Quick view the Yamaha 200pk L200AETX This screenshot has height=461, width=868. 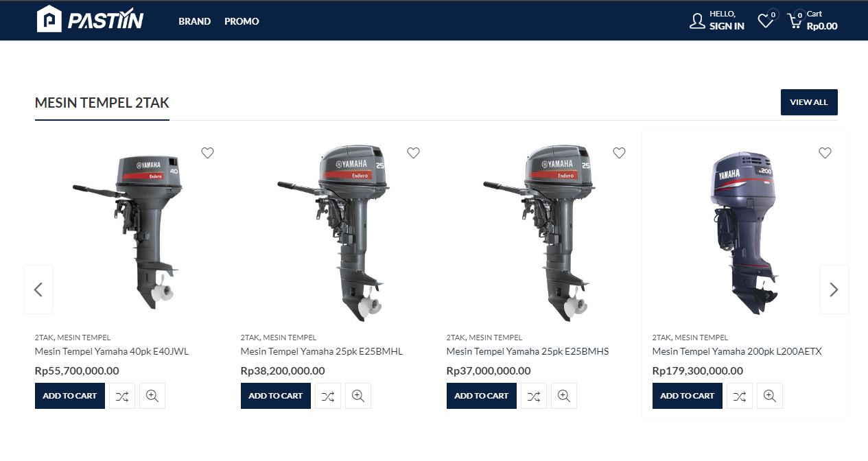pos(769,396)
